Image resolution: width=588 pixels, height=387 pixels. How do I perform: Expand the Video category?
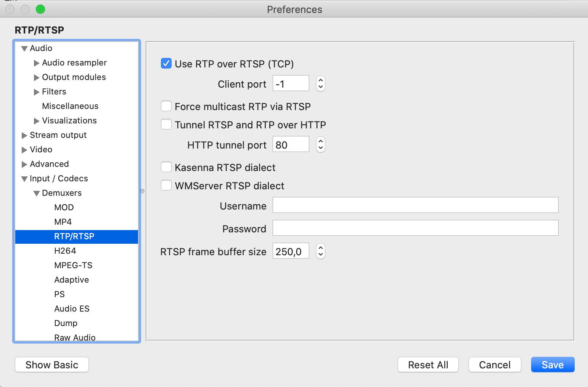click(x=24, y=149)
